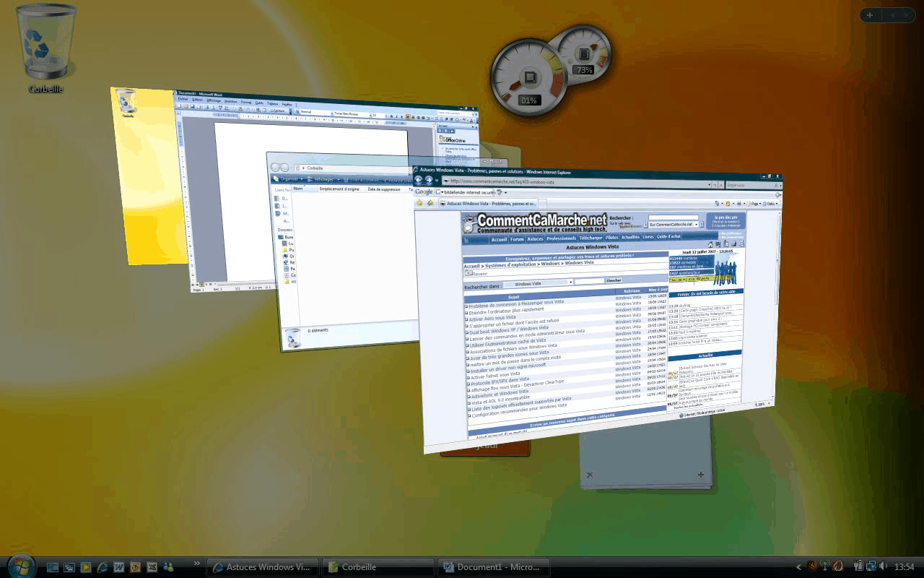Click the Lecture button in Word toolbar
Image resolution: width=924 pixels, height=578 pixels.
278,111
